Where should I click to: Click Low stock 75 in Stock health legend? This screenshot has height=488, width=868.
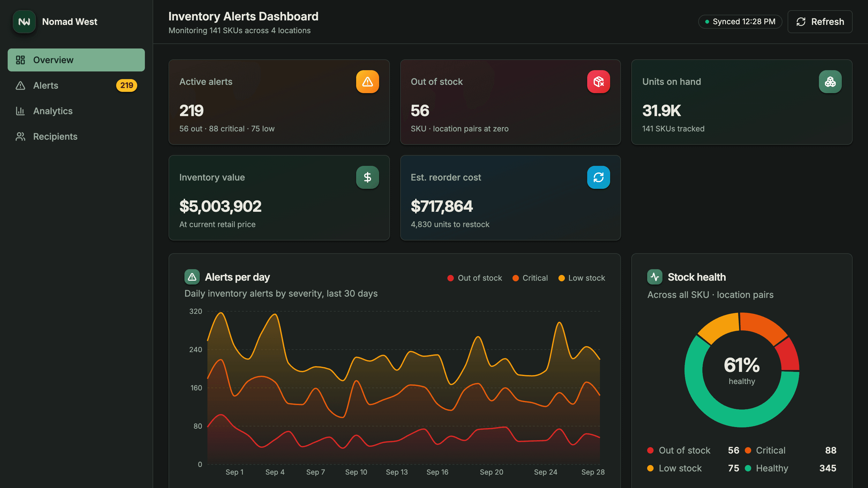point(693,468)
